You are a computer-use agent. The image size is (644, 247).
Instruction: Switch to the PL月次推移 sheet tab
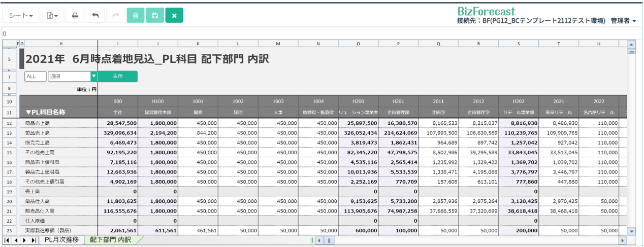(61, 240)
